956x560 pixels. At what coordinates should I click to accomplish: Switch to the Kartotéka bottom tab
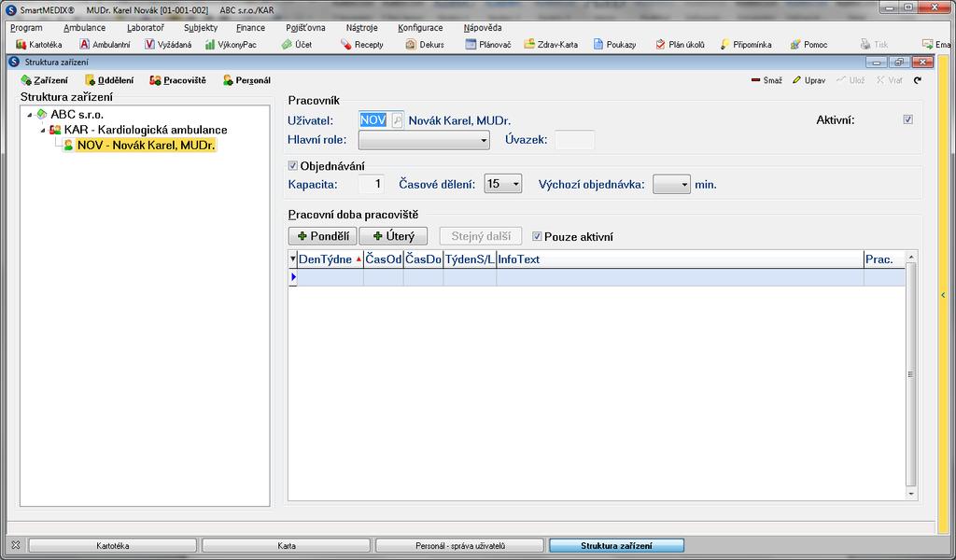coord(113,545)
